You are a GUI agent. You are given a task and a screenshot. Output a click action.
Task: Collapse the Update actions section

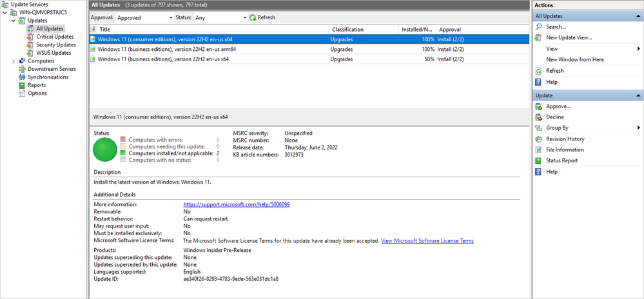pyautogui.click(x=638, y=95)
